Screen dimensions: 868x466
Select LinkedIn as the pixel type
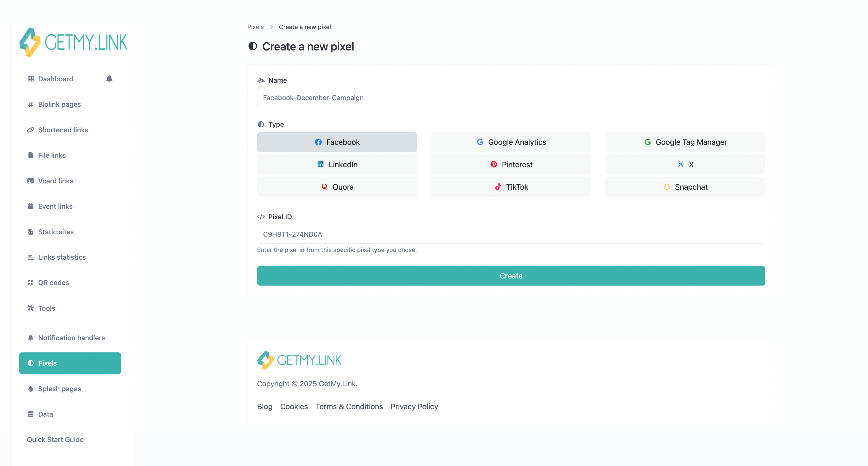coord(337,164)
